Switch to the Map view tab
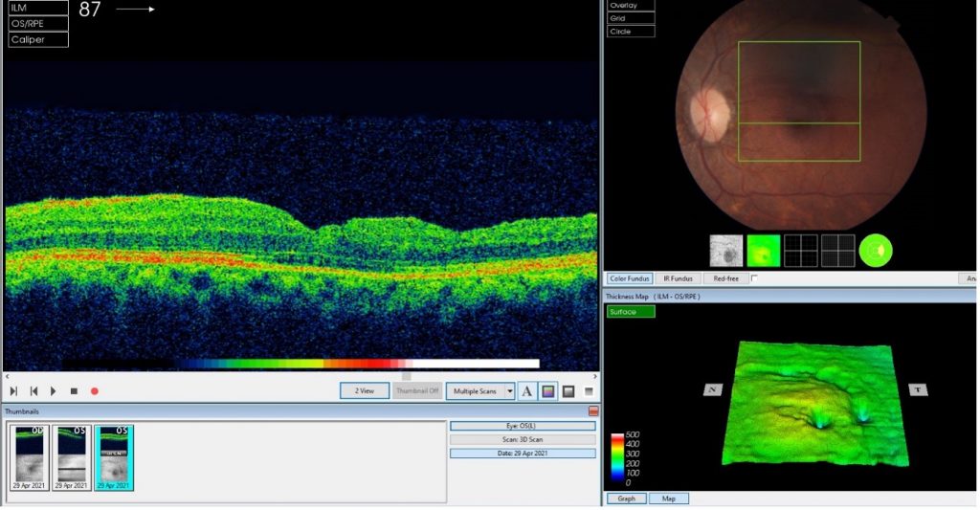The image size is (980, 510). (x=668, y=499)
